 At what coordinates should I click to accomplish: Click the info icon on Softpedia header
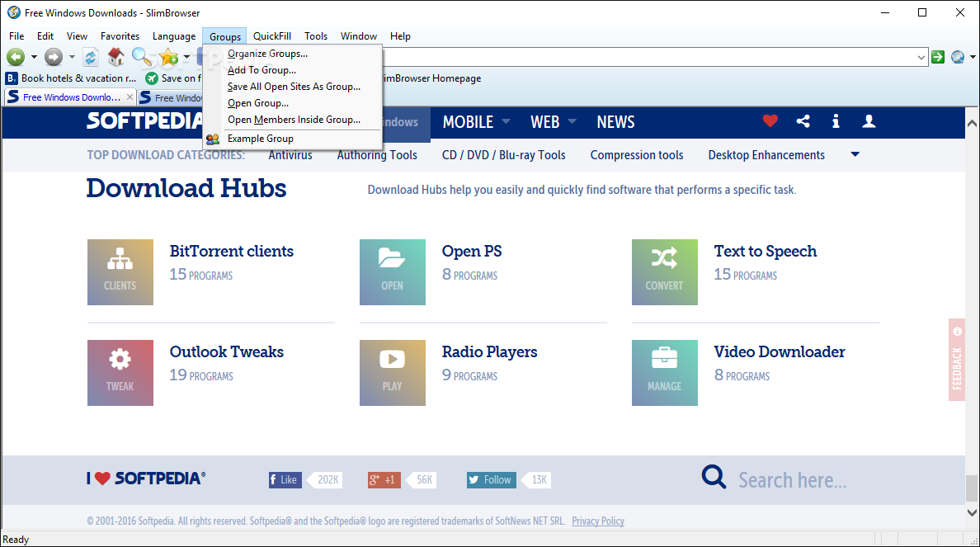coord(836,121)
